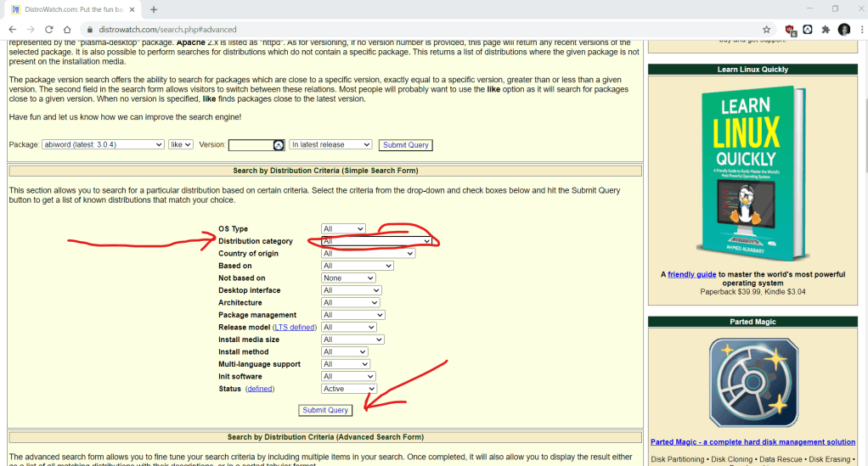Screen dimensions: 868x466
Task: Click into the package Version text field
Action: pyautogui.click(x=251, y=145)
